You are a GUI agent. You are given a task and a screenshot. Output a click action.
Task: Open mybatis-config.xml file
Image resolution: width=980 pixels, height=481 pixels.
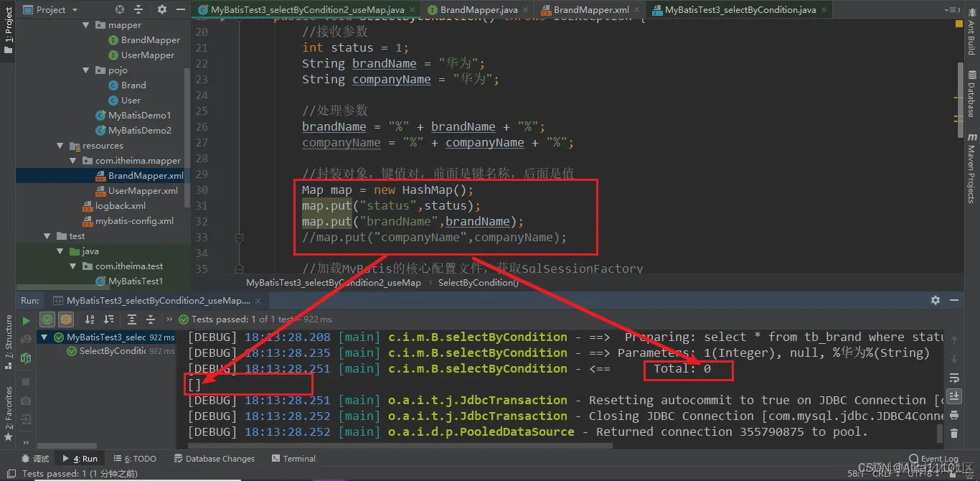pyautogui.click(x=128, y=221)
